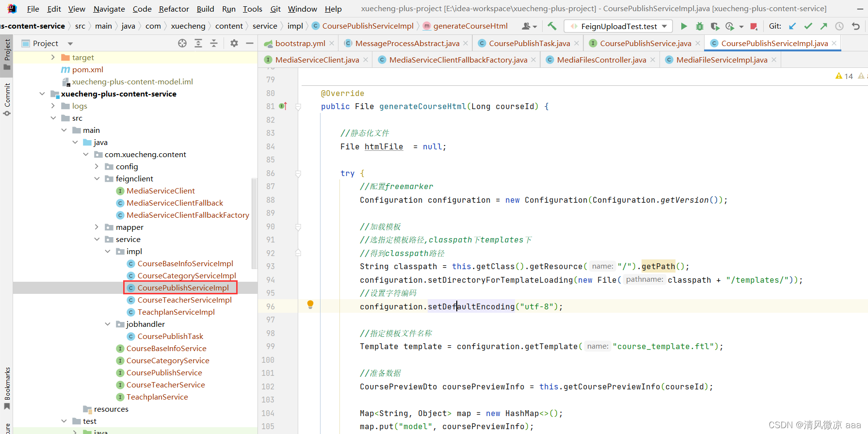The height and width of the screenshot is (434, 868).
Task: Start debugging with the bug icon
Action: tap(699, 26)
